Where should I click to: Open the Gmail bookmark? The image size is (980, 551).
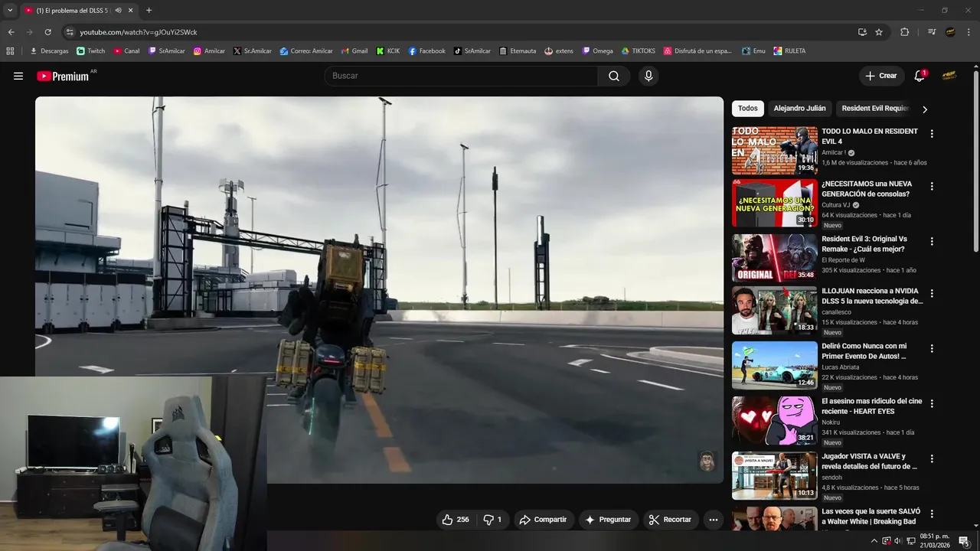(x=354, y=51)
